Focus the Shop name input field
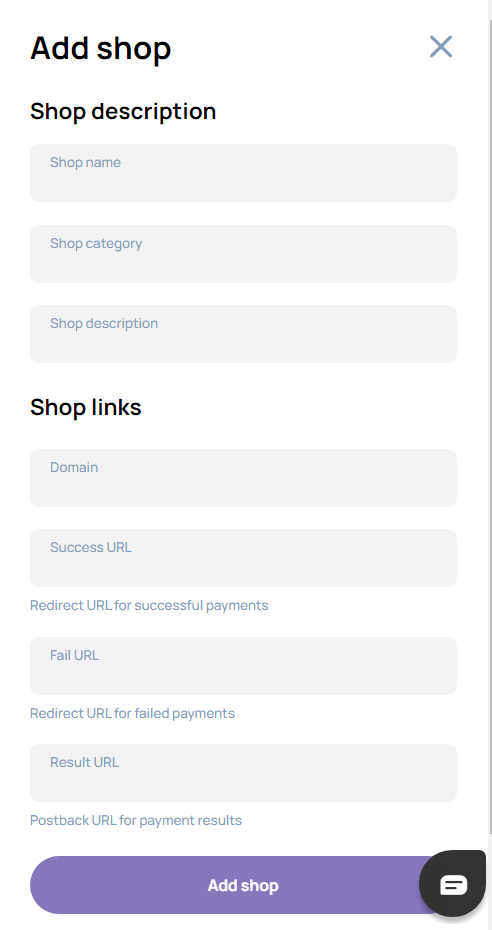492x930 pixels. coord(244,173)
